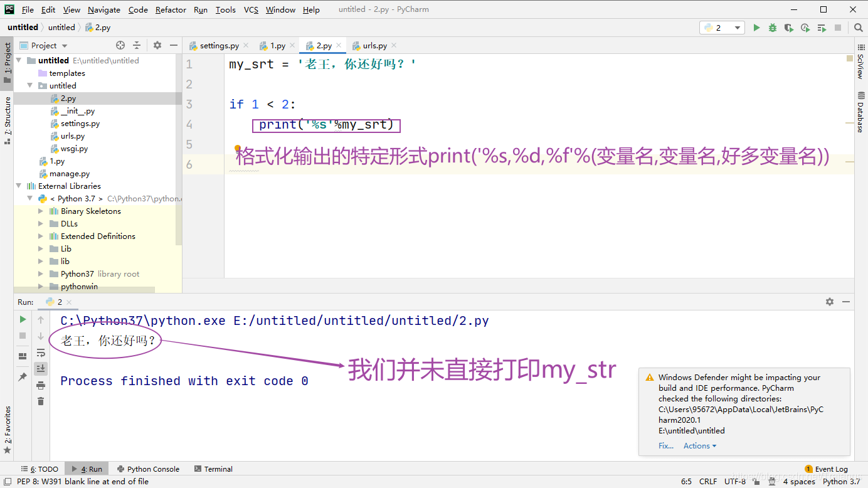Jump down the stack trace with down arrow
Viewport: 868px width, 488px height.
[x=41, y=336]
